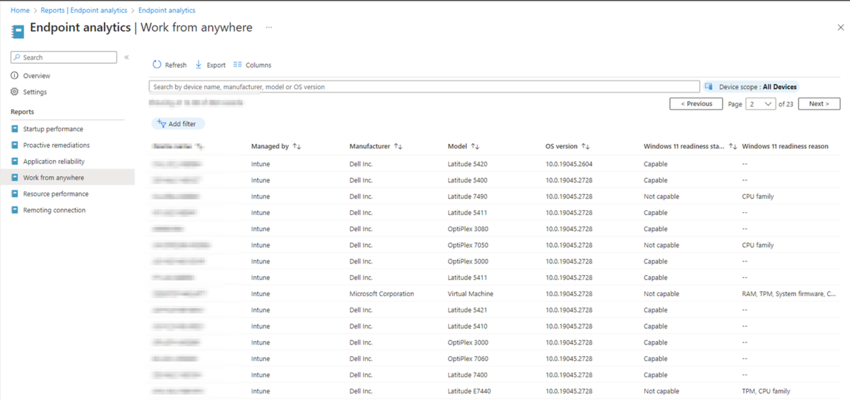Image resolution: width=850 pixels, height=400 pixels.
Task: Select the Virtual Machine model cell
Action: point(471,294)
